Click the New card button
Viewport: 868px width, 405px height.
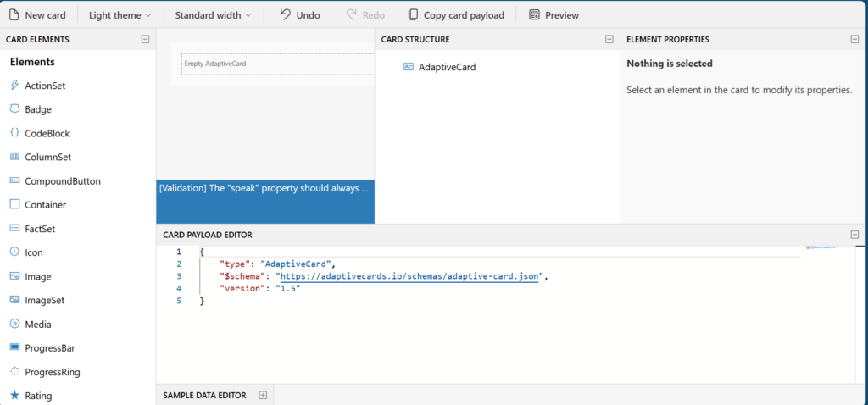point(37,15)
